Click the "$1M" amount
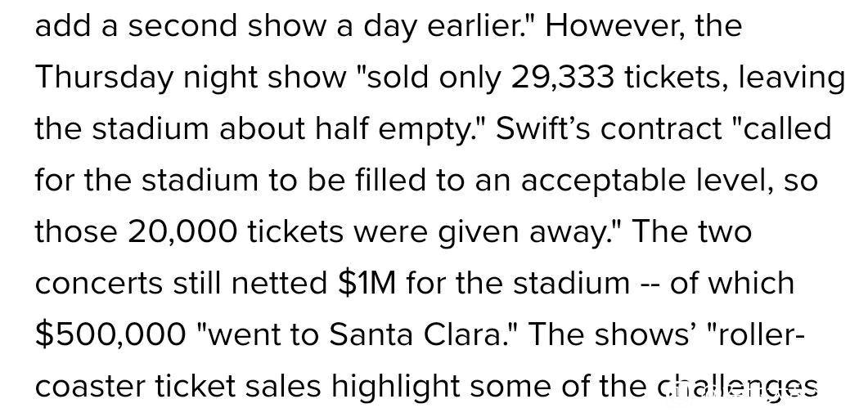The width and height of the screenshot is (868, 417). 367,284
